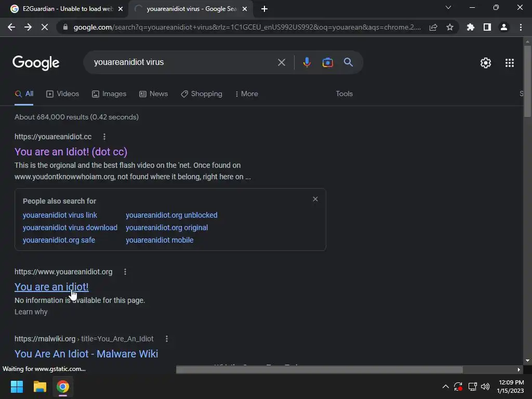Dismiss the People also search for box
The height and width of the screenshot is (399, 532).
(x=315, y=199)
